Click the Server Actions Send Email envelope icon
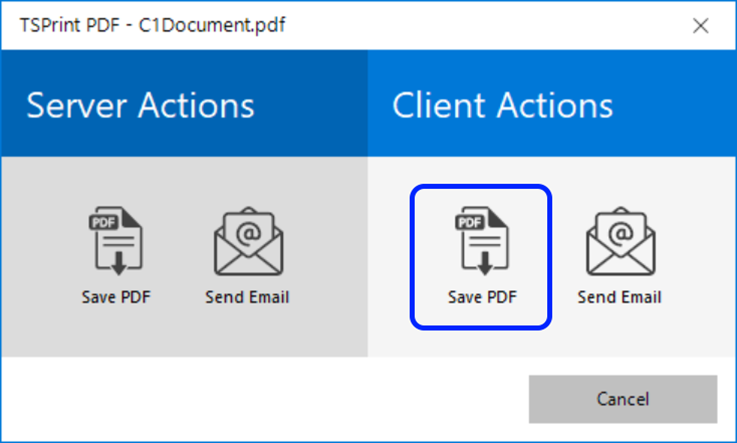Screen dimensions: 737x443 [x=249, y=241]
